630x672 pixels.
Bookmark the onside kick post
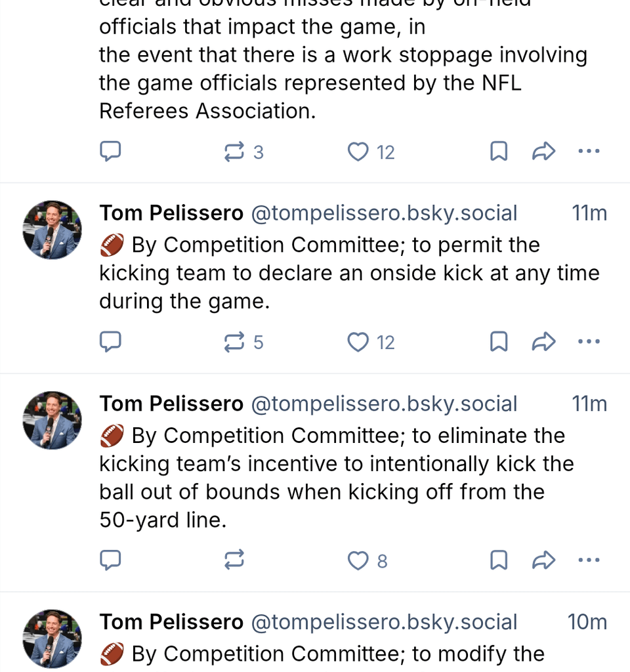point(498,341)
